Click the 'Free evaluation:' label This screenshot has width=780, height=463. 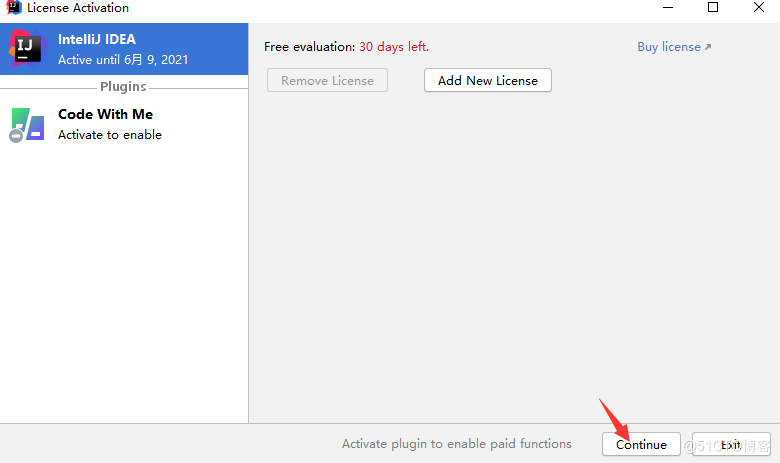(x=309, y=47)
